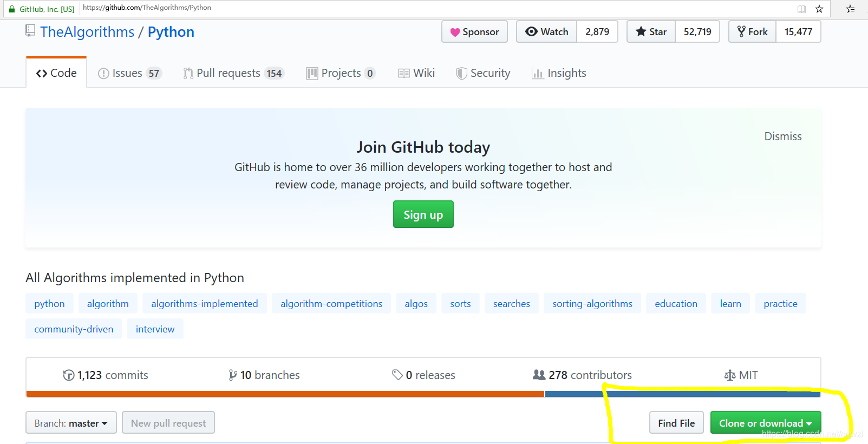Image resolution: width=868 pixels, height=444 pixels.
Task: Select the algorithms-implemented topic tag
Action: (x=205, y=304)
